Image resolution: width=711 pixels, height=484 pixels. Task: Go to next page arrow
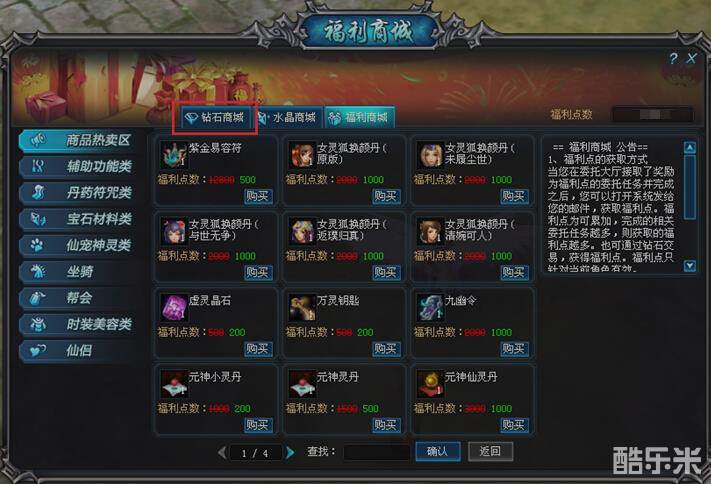pos(290,452)
